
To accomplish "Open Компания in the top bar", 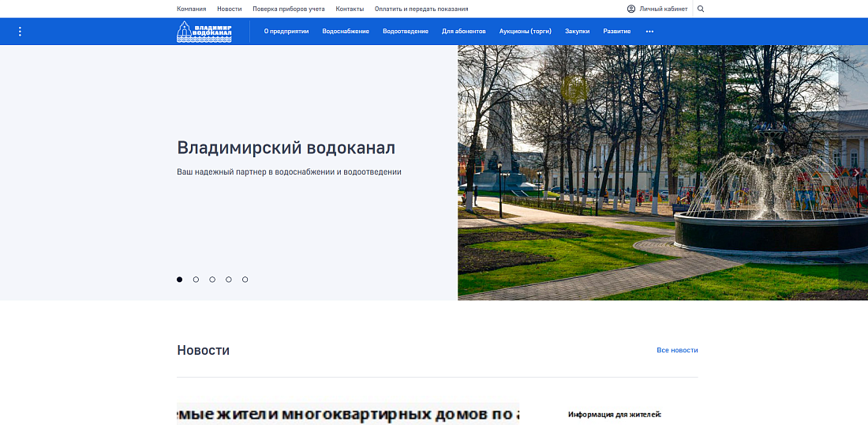I will coord(192,9).
